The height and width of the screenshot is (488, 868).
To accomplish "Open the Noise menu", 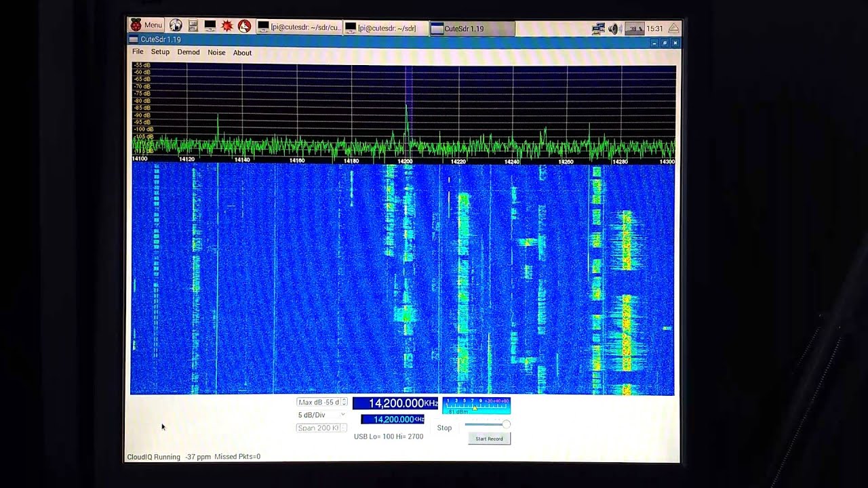I will 216,52.
